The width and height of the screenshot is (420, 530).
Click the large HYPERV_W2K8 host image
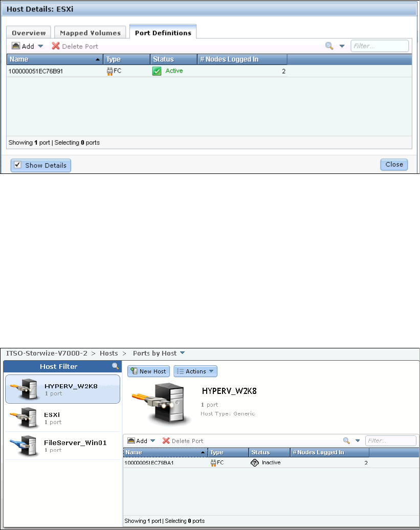pos(162,404)
